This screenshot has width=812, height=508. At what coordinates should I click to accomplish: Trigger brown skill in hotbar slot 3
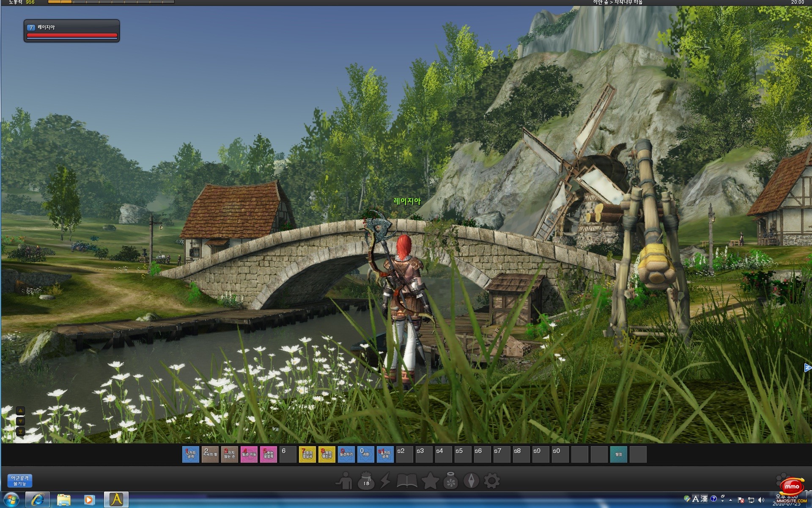click(x=230, y=455)
